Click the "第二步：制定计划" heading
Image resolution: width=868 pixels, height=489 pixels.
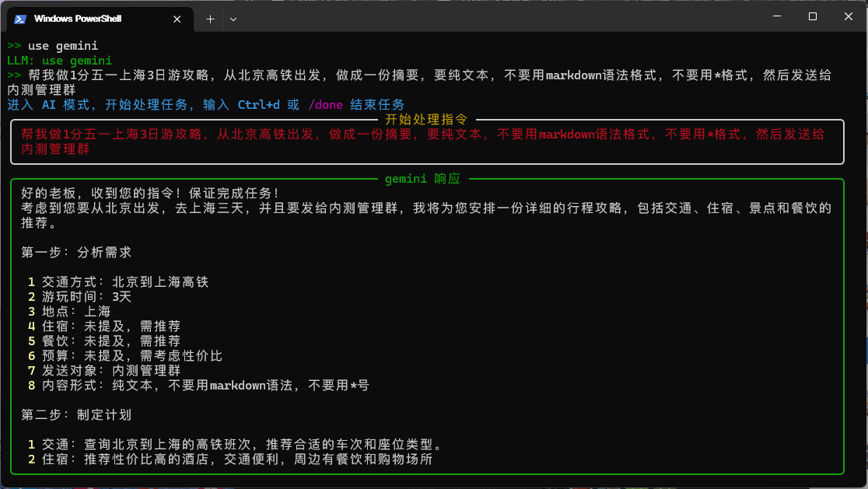76,415
